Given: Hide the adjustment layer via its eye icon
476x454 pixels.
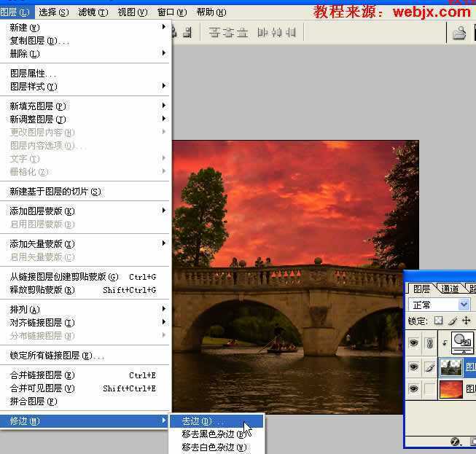Looking at the screenshot, I should [x=413, y=343].
